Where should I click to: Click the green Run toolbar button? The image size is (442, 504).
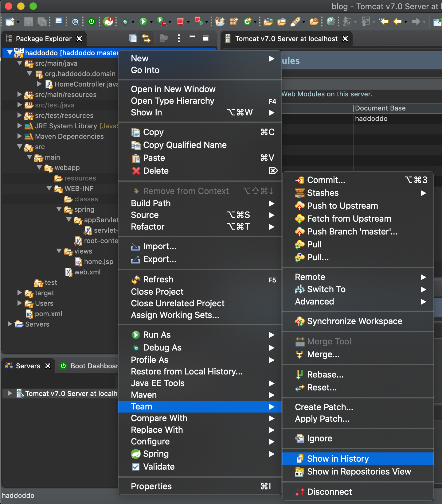coord(143,21)
